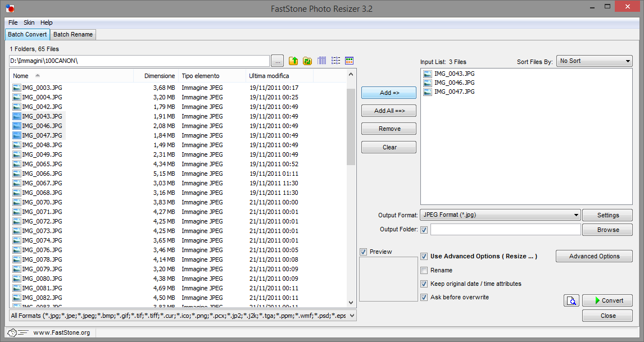Viewport: 644px width, 342px height.
Task: Click Input List icon for IMG_0047.JPG
Action: 428,92
